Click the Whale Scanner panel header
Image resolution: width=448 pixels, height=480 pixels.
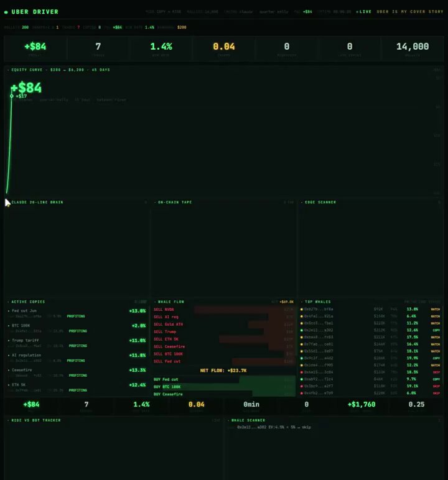248,420
